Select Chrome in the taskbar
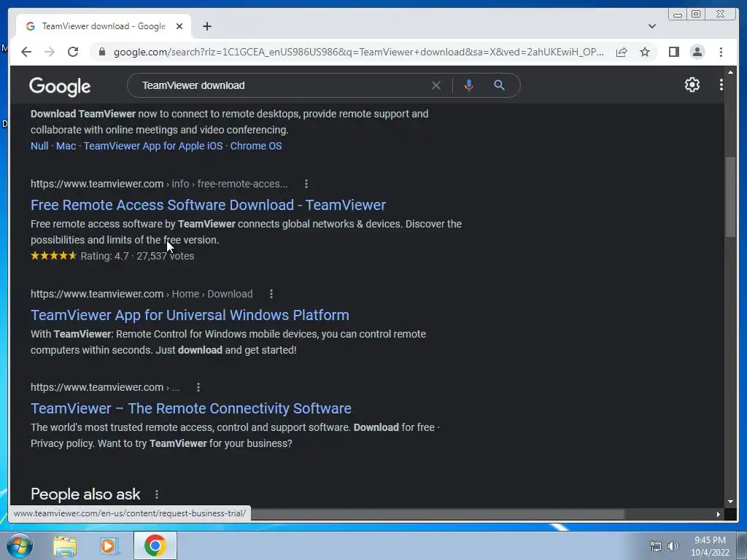 tap(155, 545)
